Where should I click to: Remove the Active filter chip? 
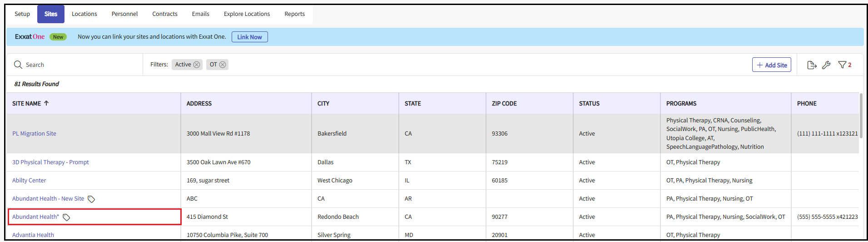pyautogui.click(x=197, y=65)
